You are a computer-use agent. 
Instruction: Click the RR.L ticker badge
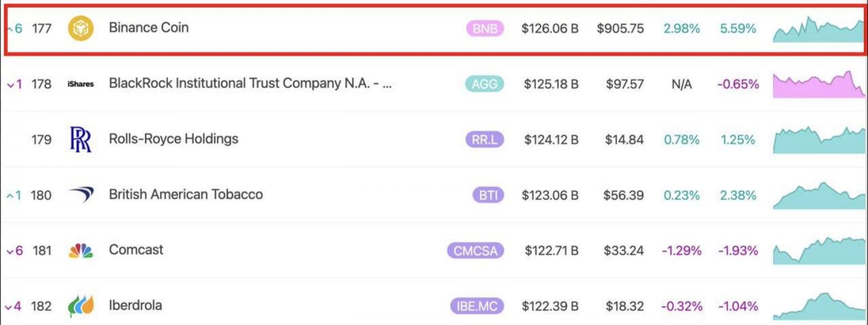[x=484, y=140]
